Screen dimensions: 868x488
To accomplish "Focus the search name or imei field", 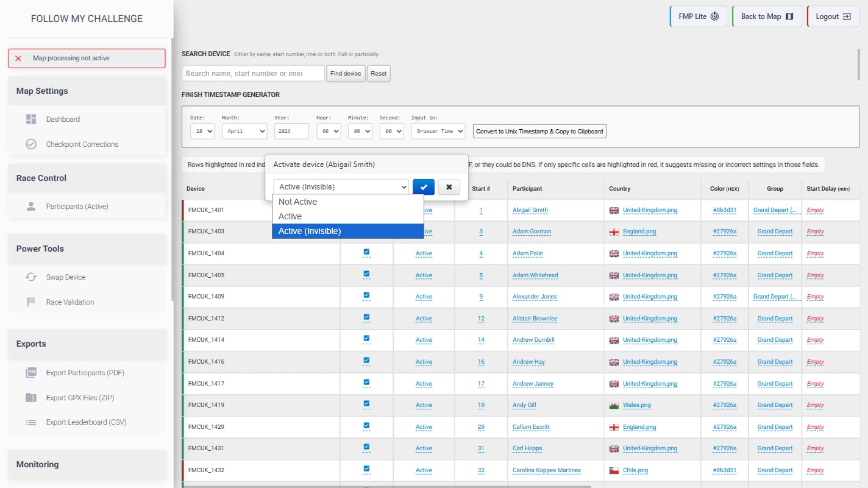I will click(253, 74).
